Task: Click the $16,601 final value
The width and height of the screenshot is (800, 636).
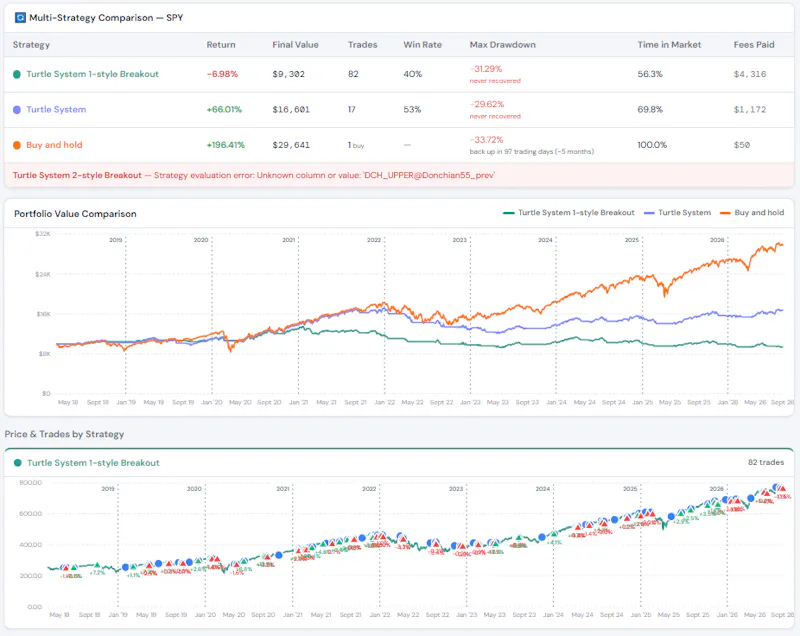Action: pos(291,109)
